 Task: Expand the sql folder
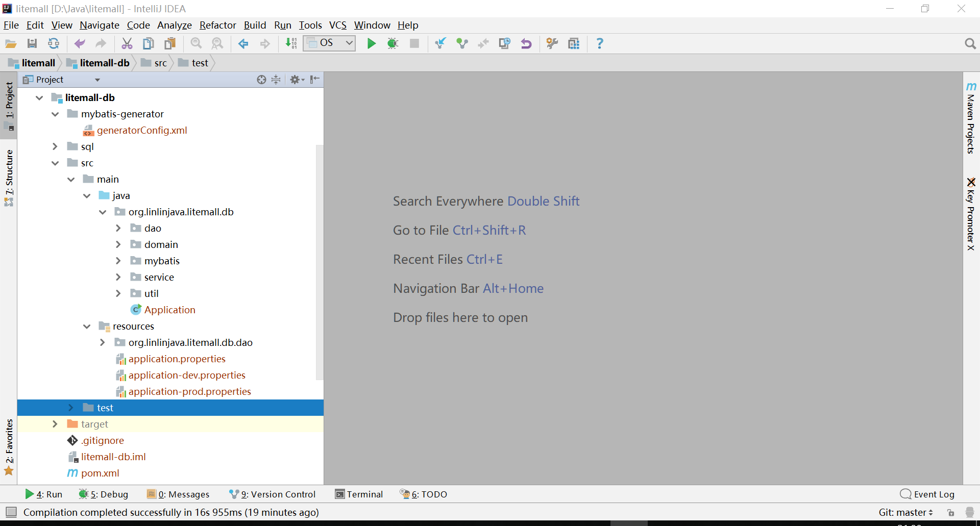pyautogui.click(x=55, y=146)
